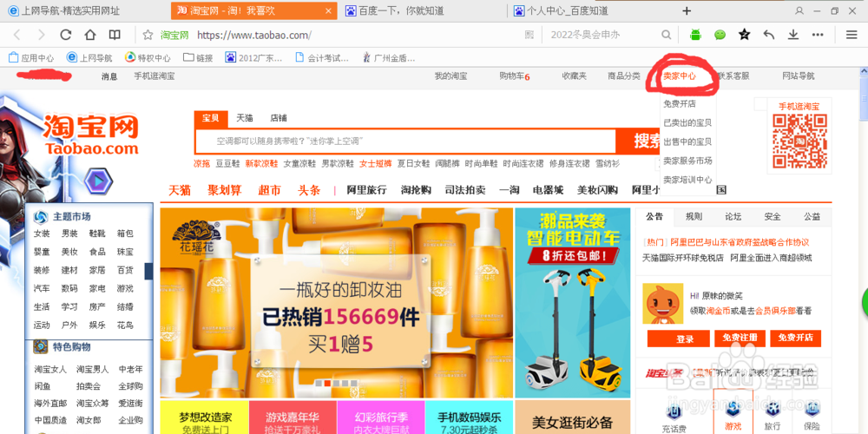Open 链接 bookmark folder
Viewport: 868px width, 434px height.
tap(198, 57)
